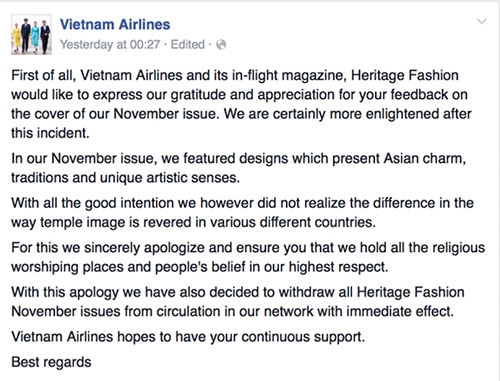Click the public globe privacy icon

click(221, 45)
